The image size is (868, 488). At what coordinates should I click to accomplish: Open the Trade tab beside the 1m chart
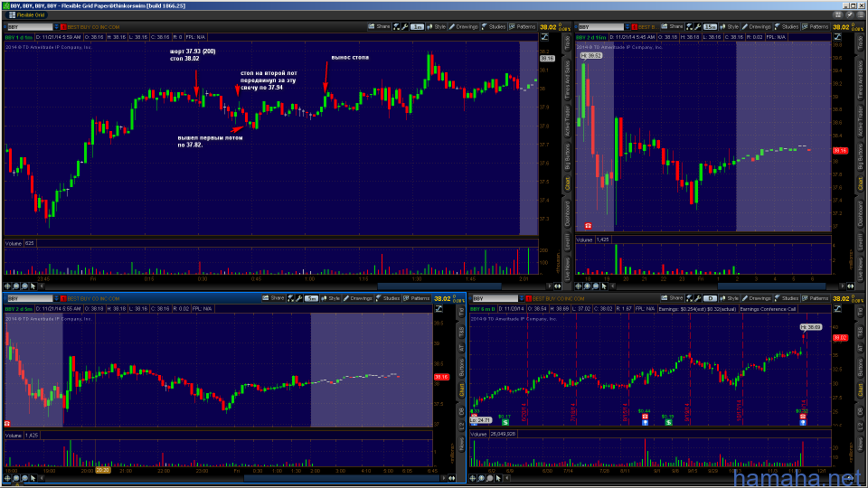pyautogui.click(x=567, y=43)
